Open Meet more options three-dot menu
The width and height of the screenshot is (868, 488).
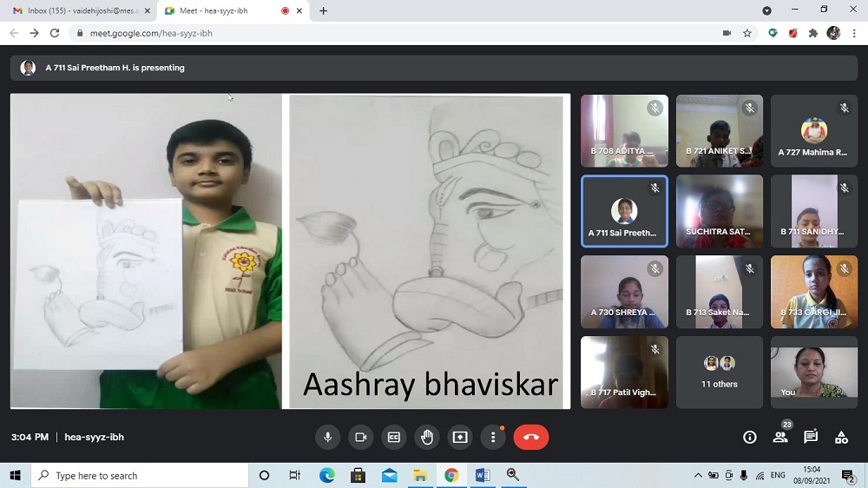point(493,437)
